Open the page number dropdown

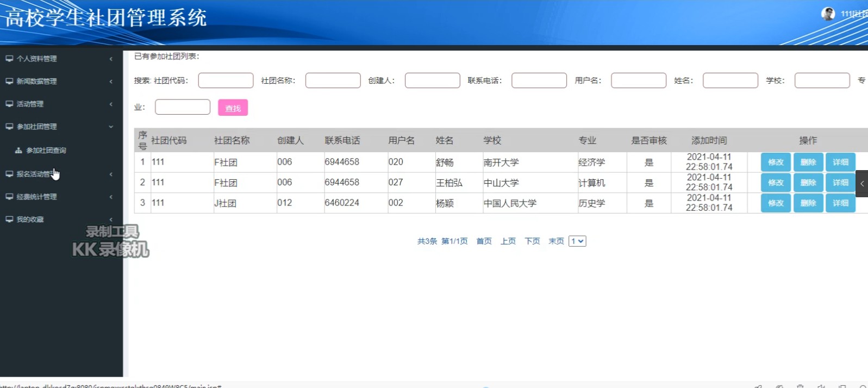[x=577, y=241]
